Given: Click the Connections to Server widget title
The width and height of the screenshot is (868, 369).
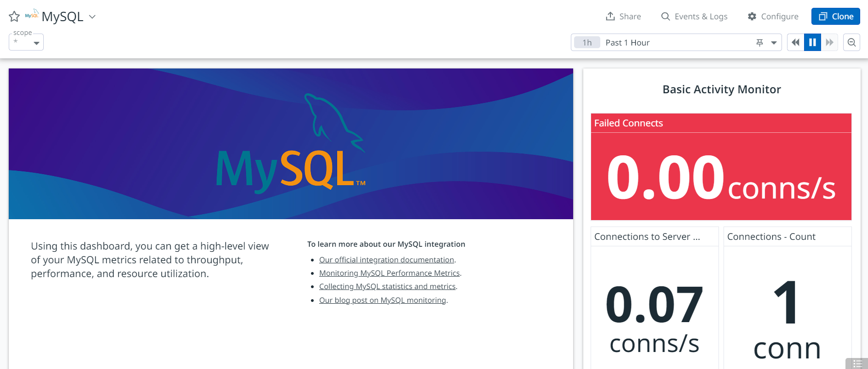Looking at the screenshot, I should (x=647, y=237).
